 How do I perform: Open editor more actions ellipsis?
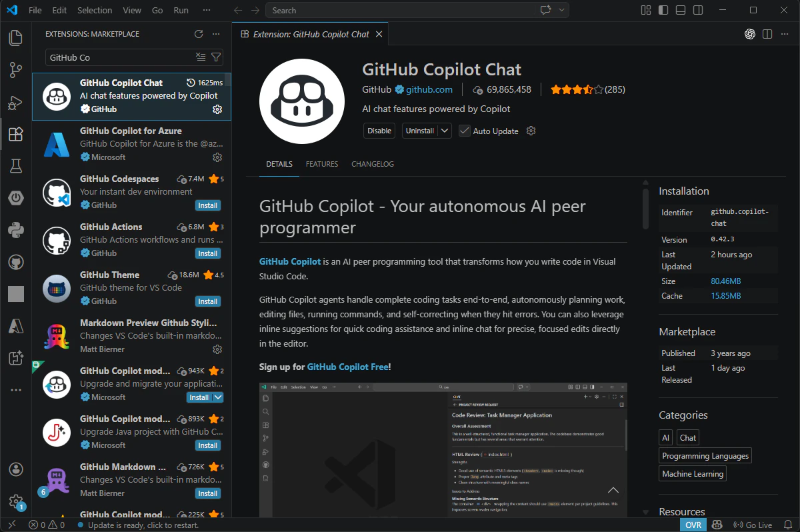785,34
